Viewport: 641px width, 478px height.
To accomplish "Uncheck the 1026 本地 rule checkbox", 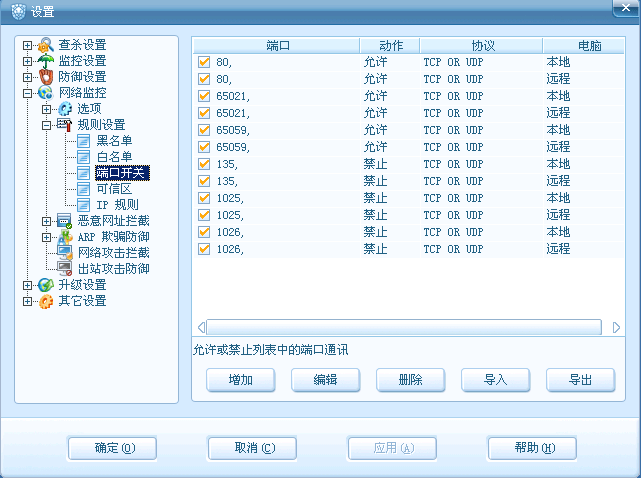I will pyautogui.click(x=204, y=232).
